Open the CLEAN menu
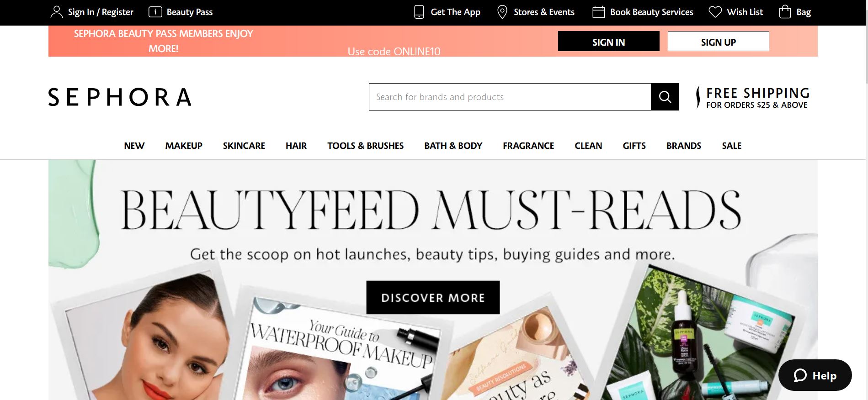The image size is (868, 400). pos(588,146)
